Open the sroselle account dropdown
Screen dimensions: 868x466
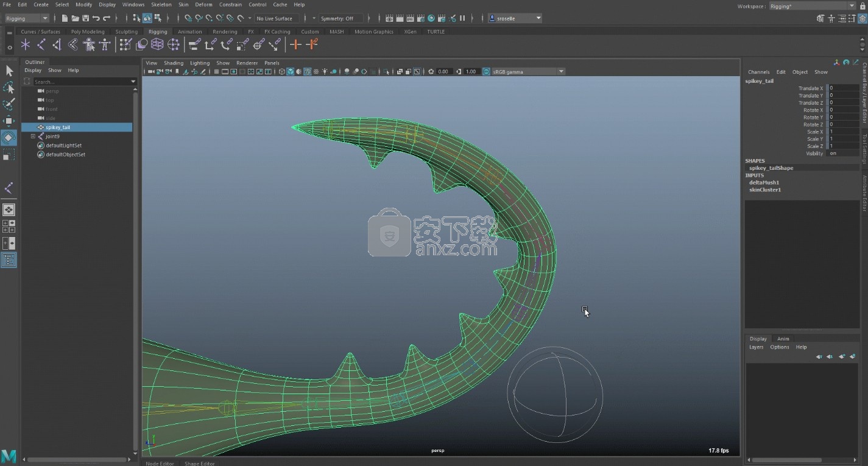click(515, 18)
